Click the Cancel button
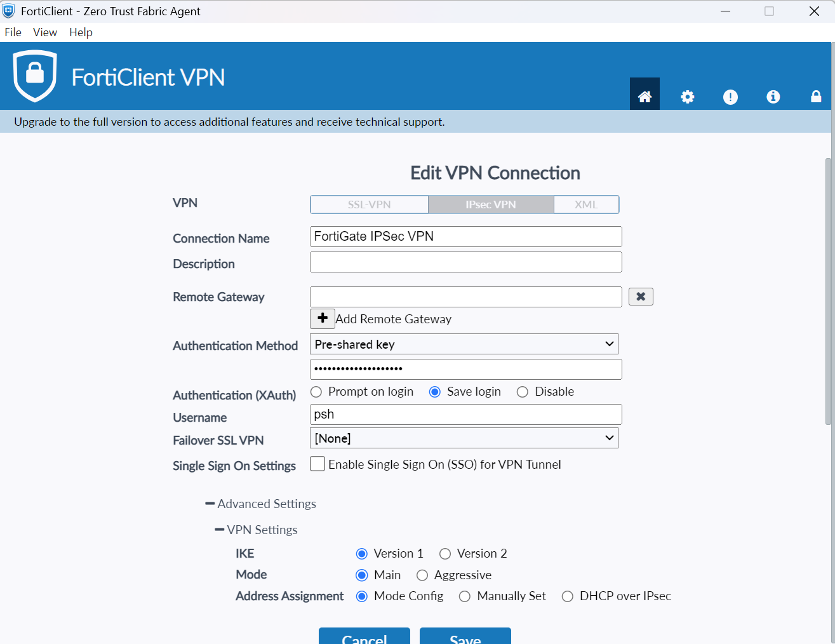Viewport: 835px width, 644px height. [x=364, y=636]
